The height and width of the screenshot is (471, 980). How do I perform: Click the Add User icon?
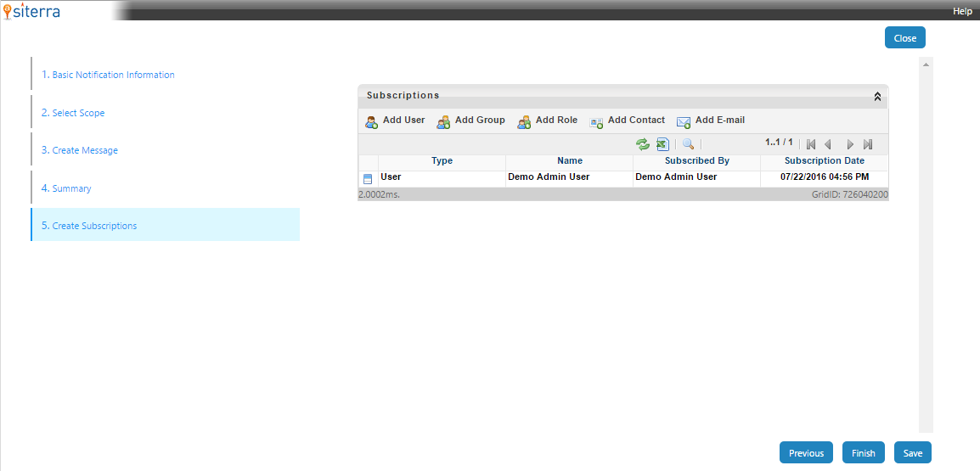pyautogui.click(x=371, y=121)
